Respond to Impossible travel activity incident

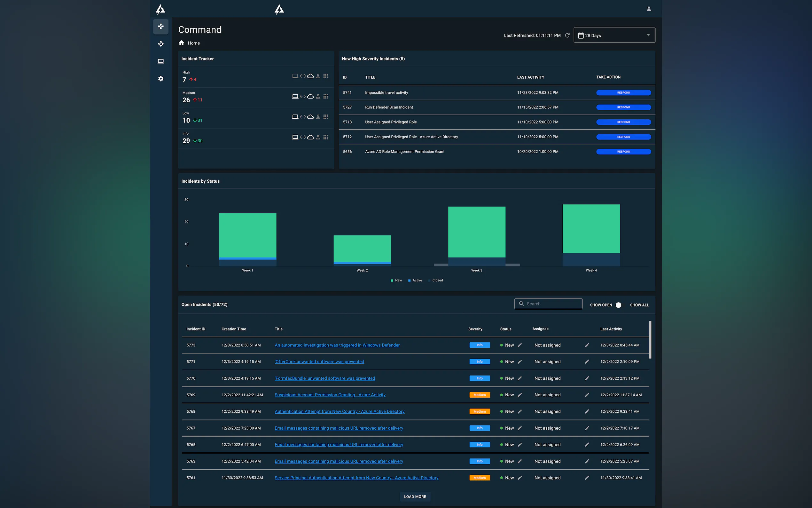(623, 93)
